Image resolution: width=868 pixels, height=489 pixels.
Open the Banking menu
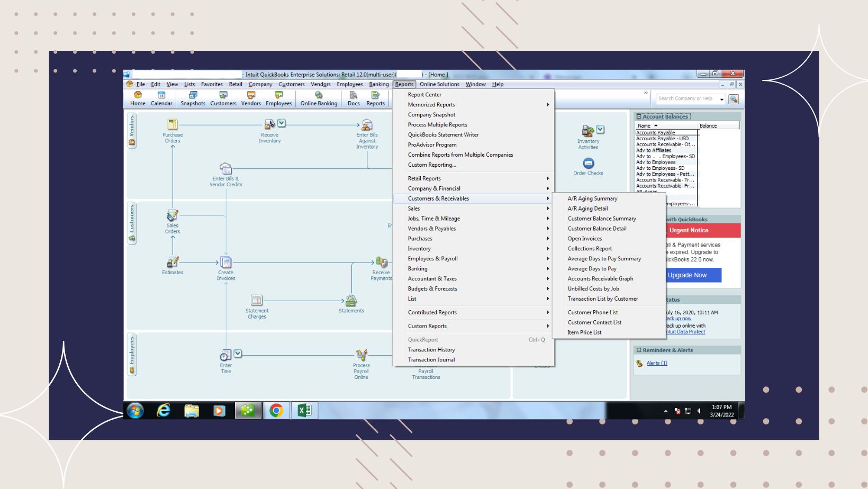(x=379, y=84)
